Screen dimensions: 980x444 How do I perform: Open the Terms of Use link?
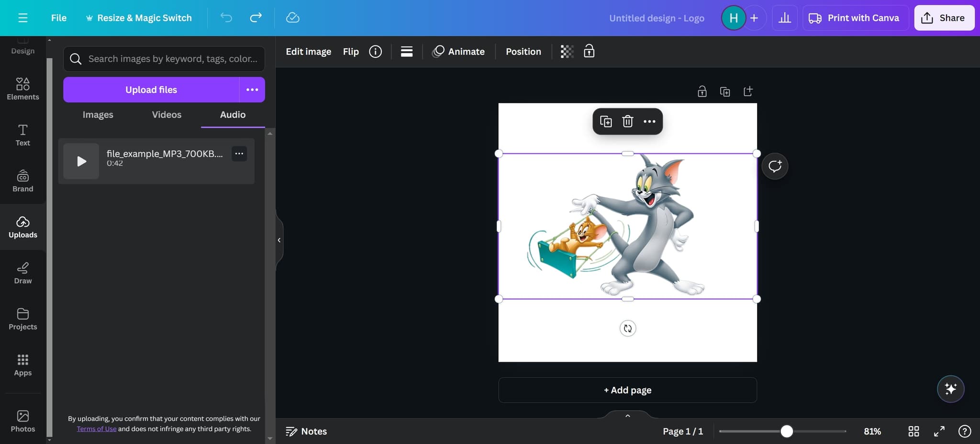(x=97, y=429)
